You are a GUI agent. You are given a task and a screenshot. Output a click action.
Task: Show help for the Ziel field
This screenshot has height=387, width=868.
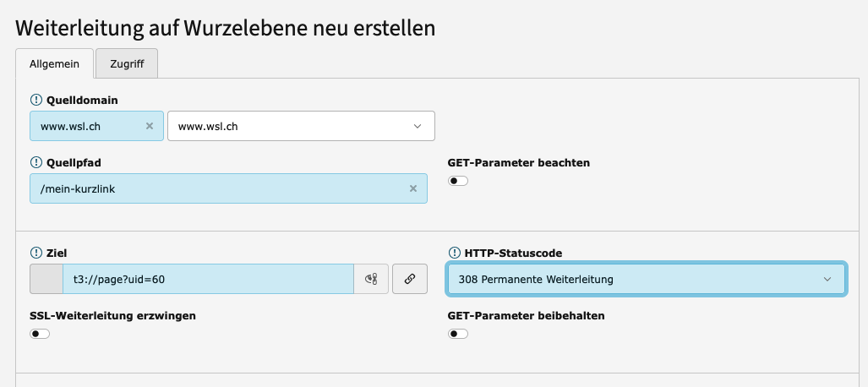tap(35, 253)
